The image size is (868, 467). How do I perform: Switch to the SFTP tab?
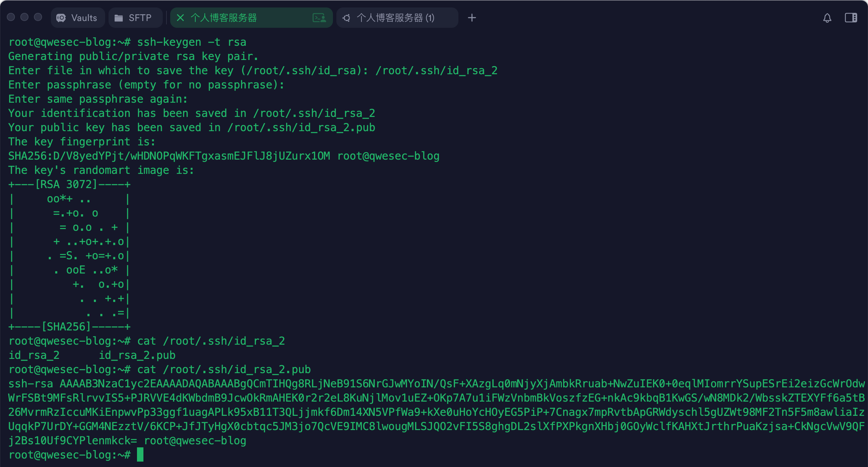pyautogui.click(x=135, y=18)
